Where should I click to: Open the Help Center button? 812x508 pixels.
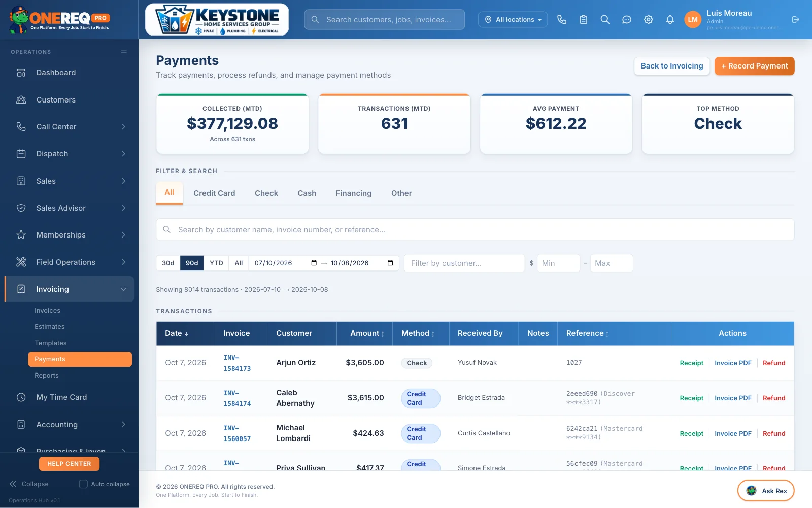69,464
